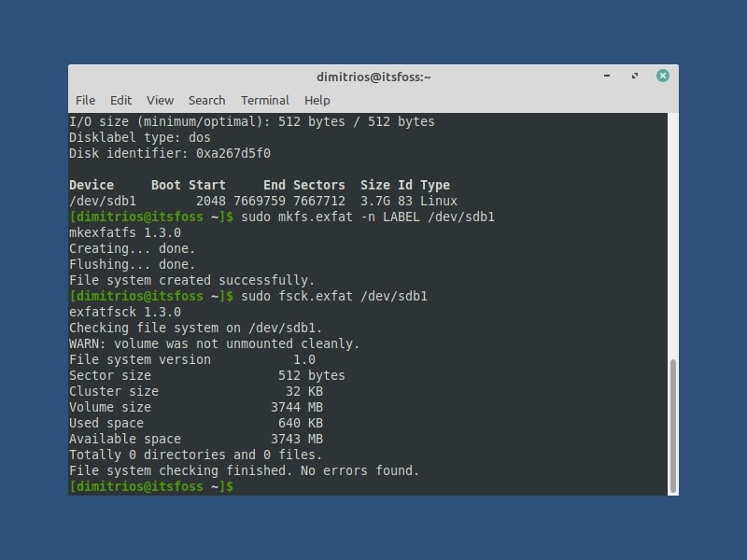The height and width of the screenshot is (560, 747).
Task: Open the Search menu
Action: (x=206, y=100)
